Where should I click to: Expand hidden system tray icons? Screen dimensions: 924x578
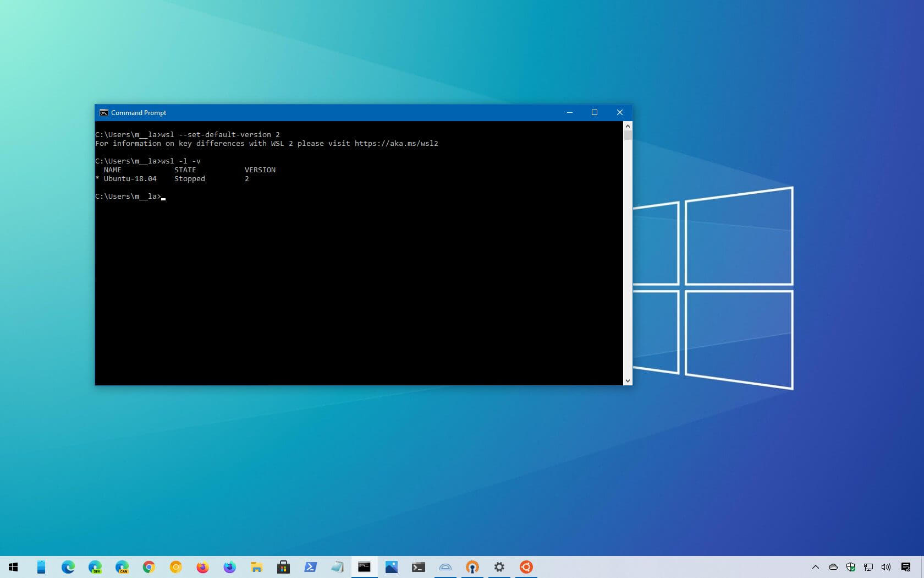click(816, 567)
